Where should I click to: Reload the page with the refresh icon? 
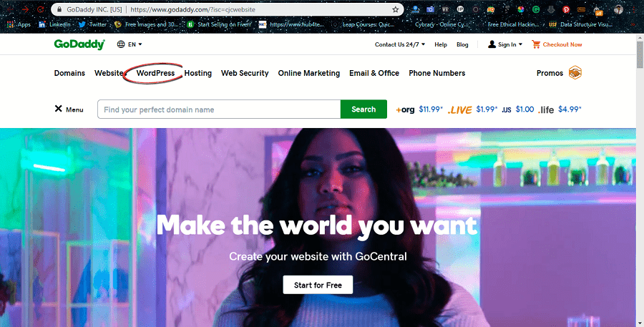[40, 9]
